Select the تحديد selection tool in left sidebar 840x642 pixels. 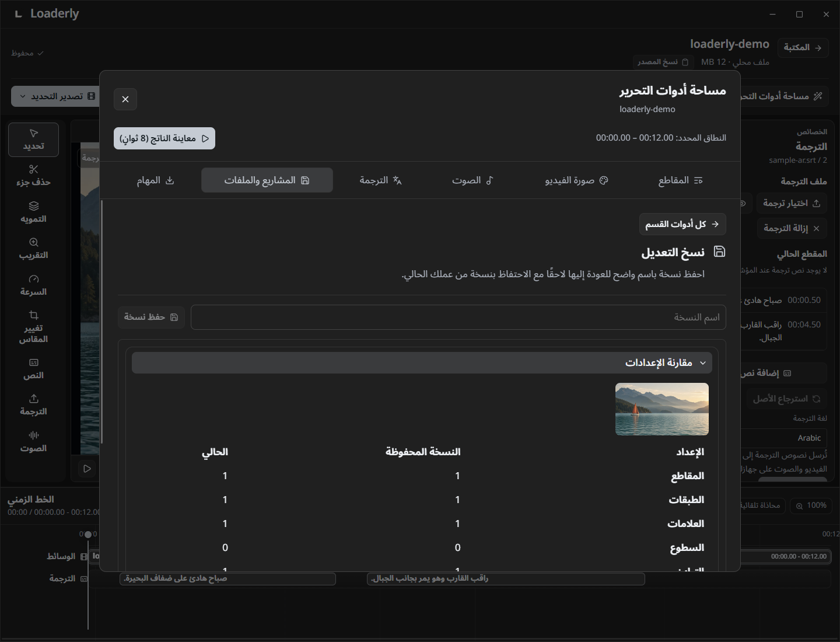pos(33,139)
